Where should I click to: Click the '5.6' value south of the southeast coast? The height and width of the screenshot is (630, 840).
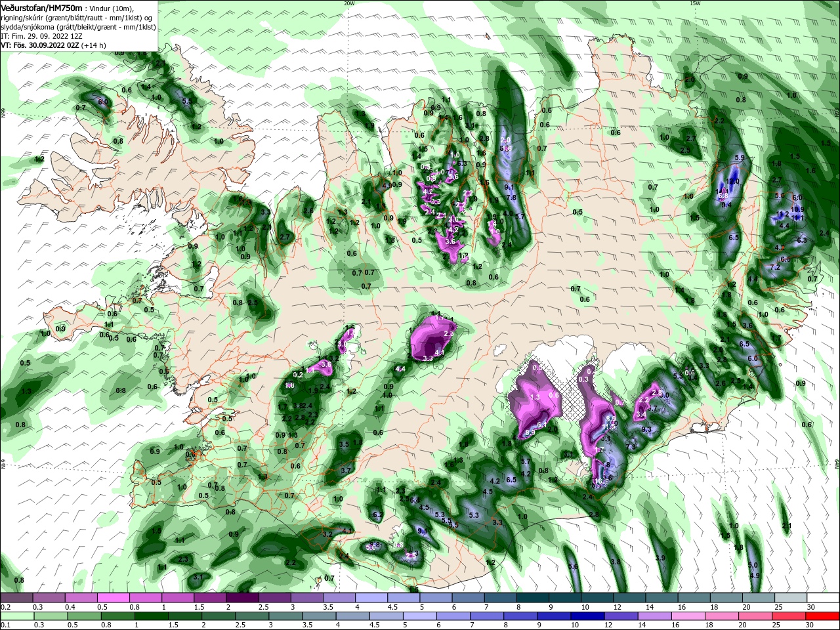coord(572,566)
